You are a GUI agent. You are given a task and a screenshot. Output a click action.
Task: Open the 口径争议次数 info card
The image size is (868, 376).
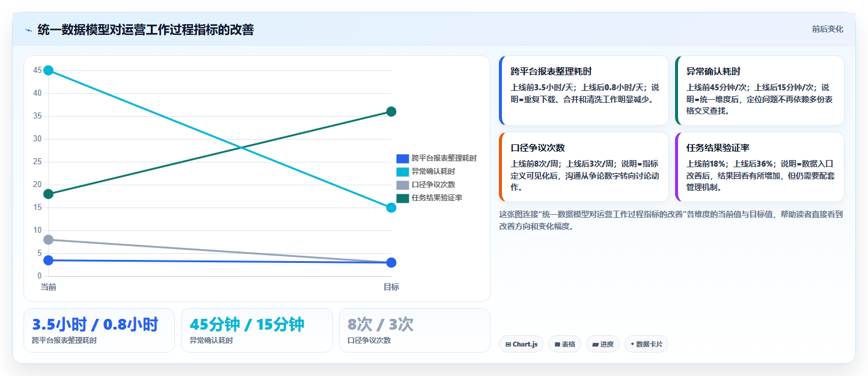pyautogui.click(x=584, y=167)
